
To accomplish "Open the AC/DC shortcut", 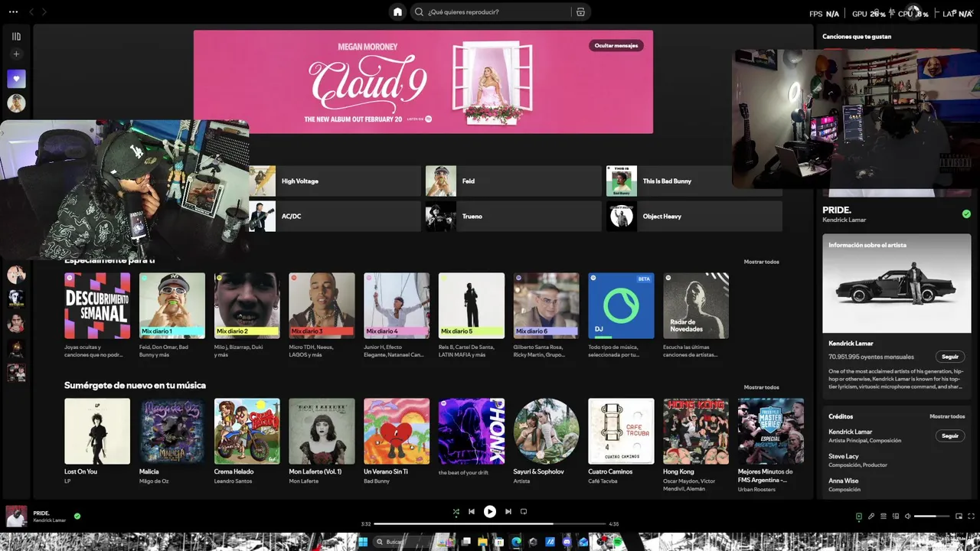I will 335,217.
